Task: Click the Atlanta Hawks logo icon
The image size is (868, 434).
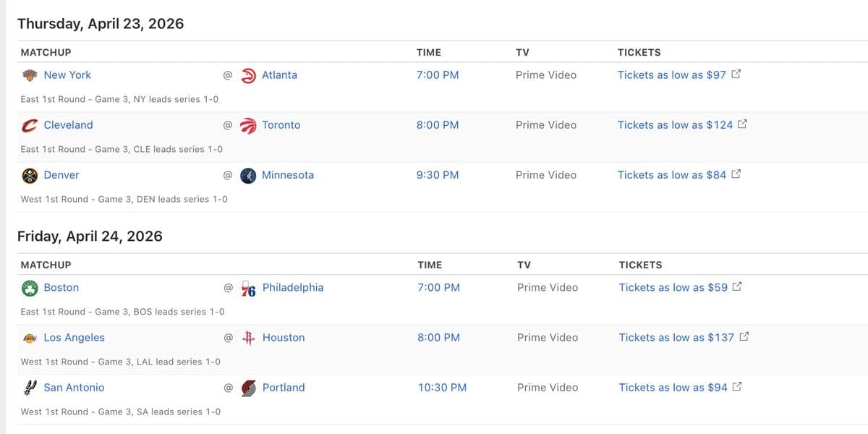Action: [248, 75]
